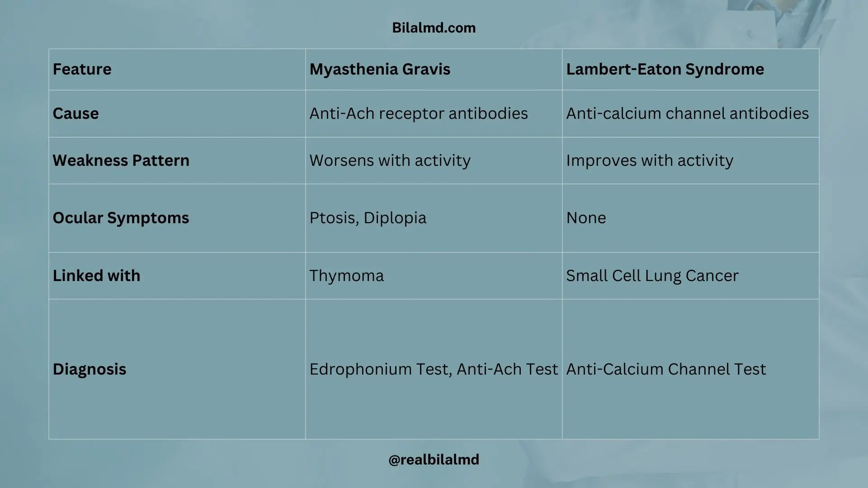Click the None cell under Lambert-Eaton
The image size is (868, 488).
pyautogui.click(x=586, y=218)
